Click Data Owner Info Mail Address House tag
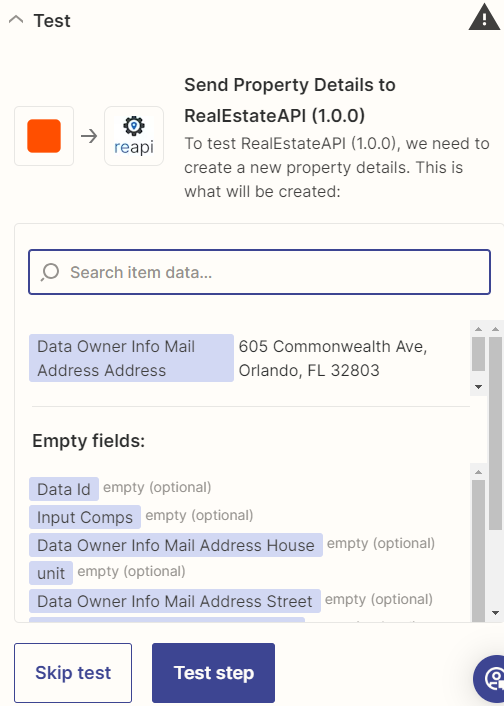 click(x=176, y=545)
